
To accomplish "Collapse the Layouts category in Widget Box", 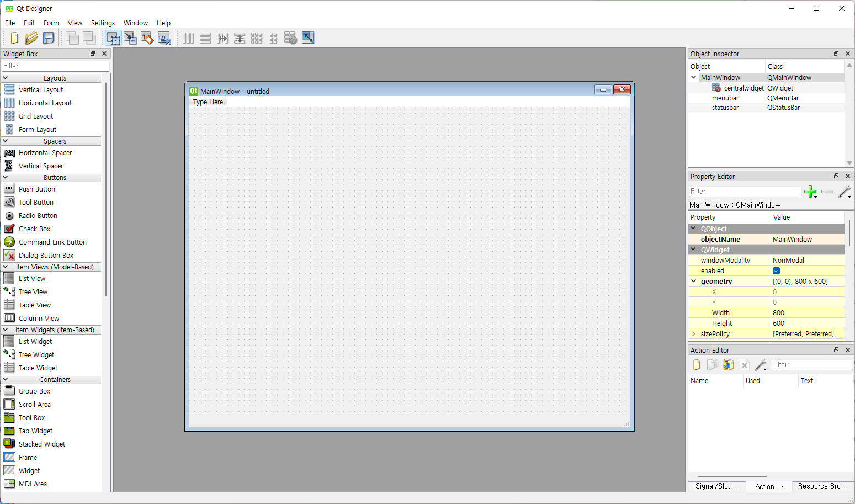I will (6, 78).
